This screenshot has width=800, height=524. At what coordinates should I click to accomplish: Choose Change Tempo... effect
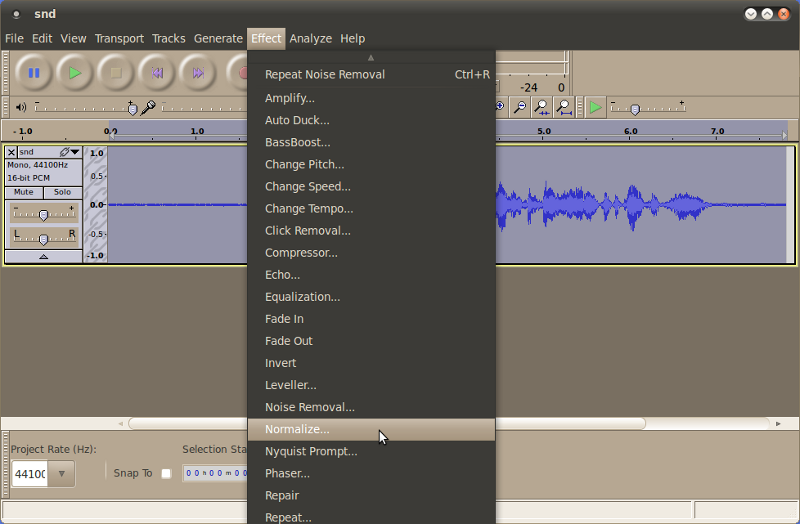[371, 209]
